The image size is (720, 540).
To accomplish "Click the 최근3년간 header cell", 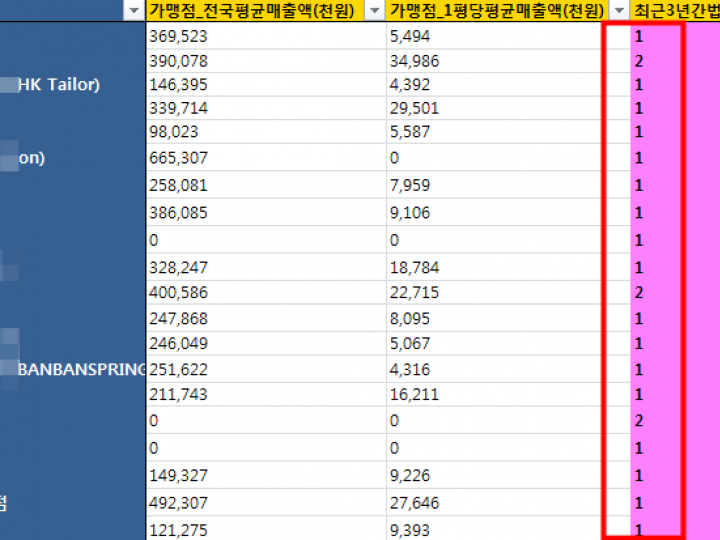I will 675,11.
